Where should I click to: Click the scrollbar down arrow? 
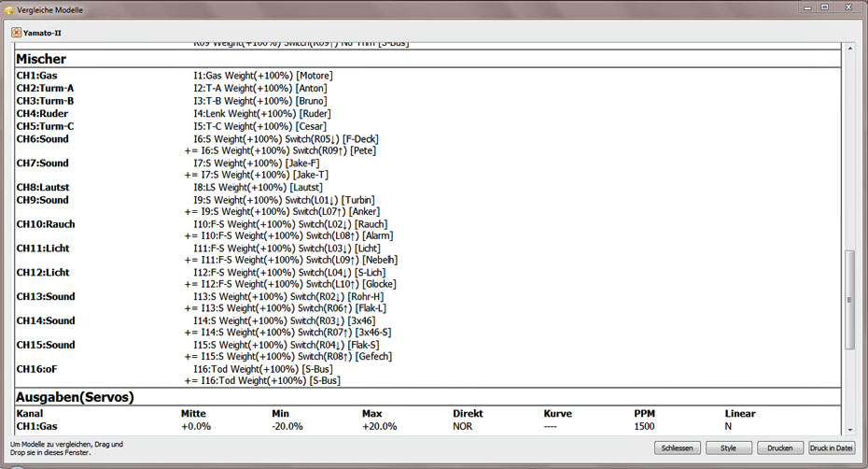click(x=849, y=428)
